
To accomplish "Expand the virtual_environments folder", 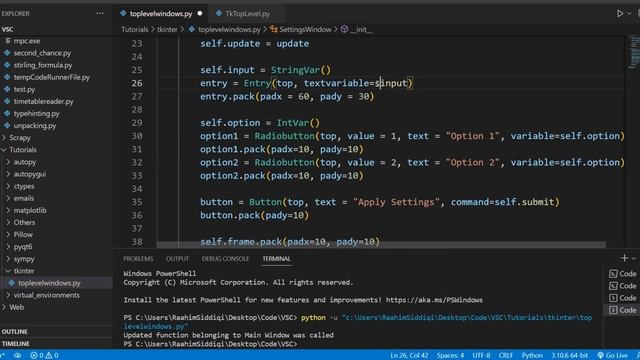I will click(46, 295).
